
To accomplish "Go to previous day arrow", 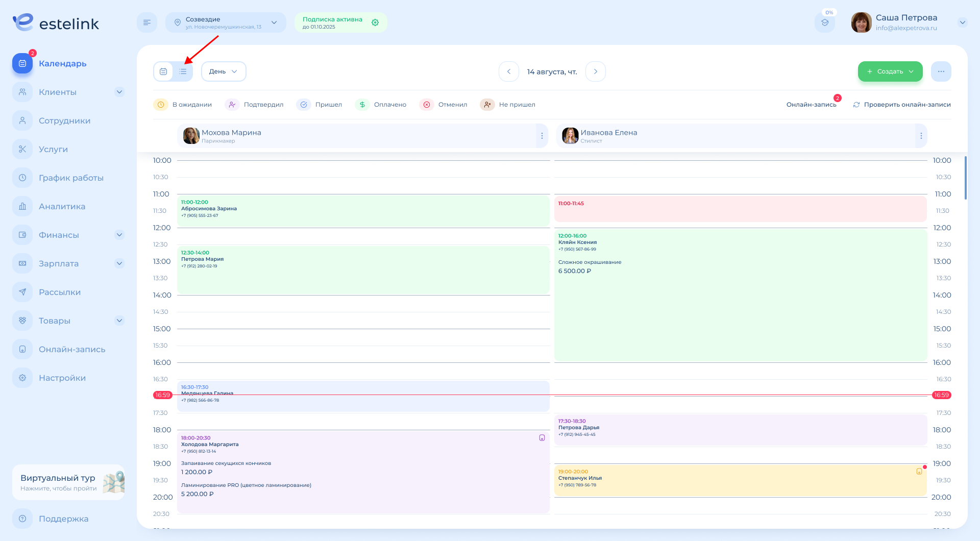I will 508,71.
